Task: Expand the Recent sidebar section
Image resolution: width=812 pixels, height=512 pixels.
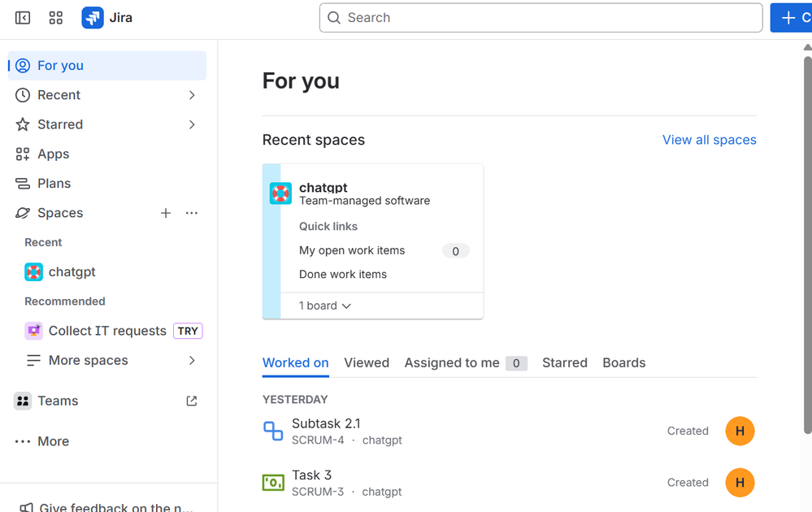Action: [x=192, y=95]
